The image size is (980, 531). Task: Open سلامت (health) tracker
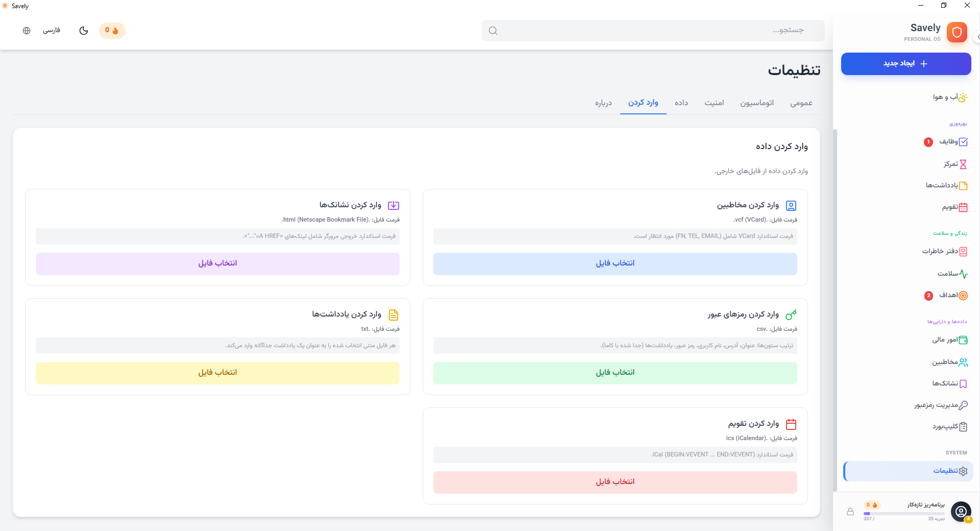[x=952, y=274]
